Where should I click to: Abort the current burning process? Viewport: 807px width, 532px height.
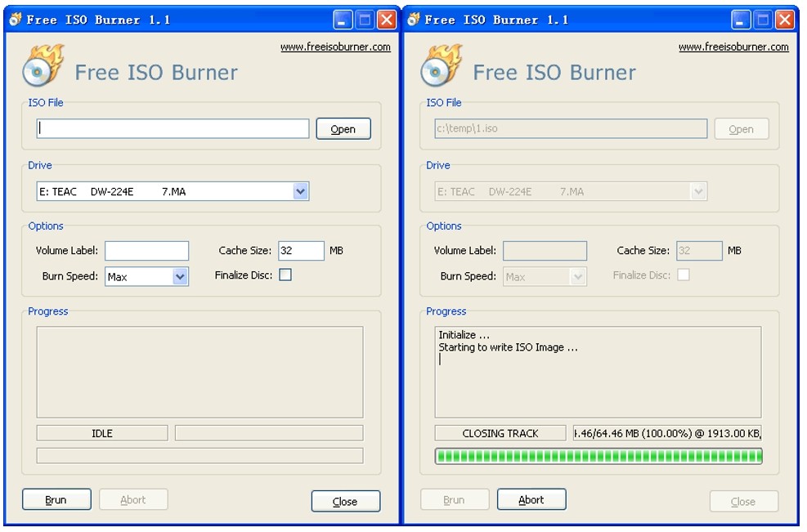tap(531, 498)
